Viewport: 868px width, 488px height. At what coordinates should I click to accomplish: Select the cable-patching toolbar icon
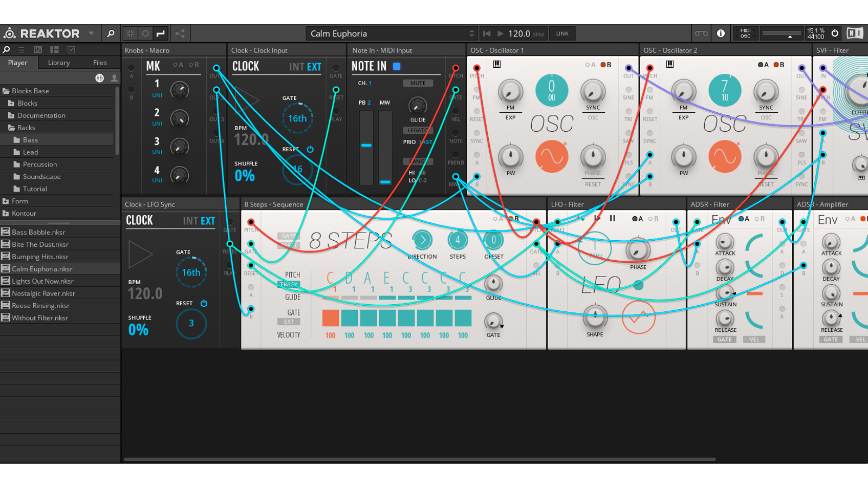(x=161, y=34)
